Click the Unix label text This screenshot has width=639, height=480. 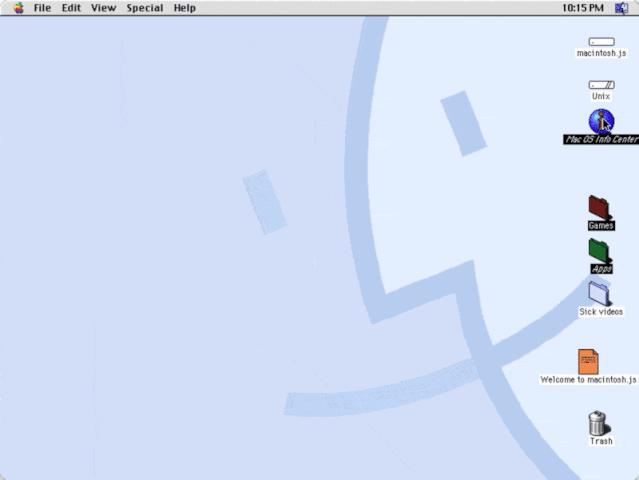coord(601,96)
